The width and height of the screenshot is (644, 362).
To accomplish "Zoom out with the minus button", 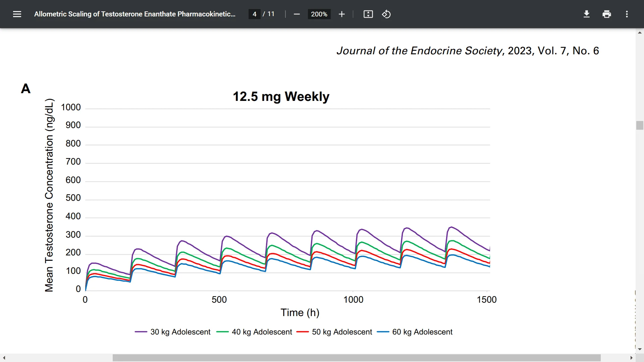I will pyautogui.click(x=297, y=14).
